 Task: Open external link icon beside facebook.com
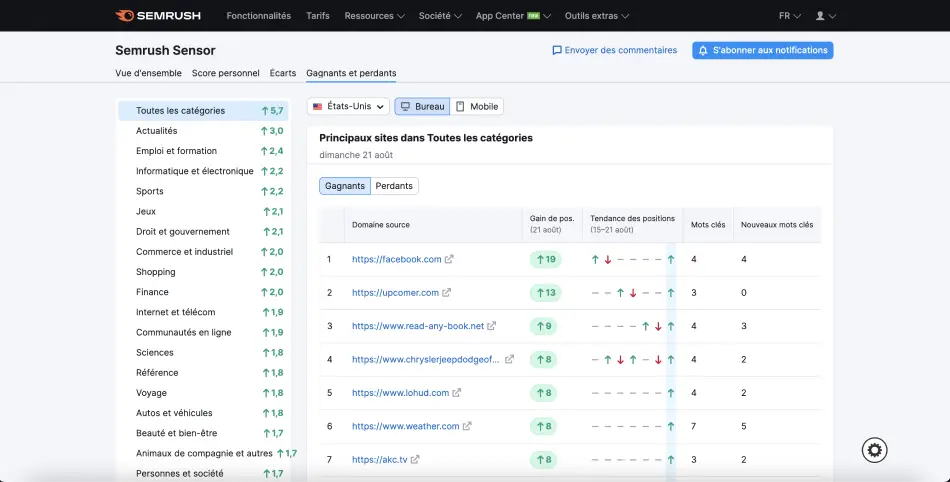(x=449, y=259)
